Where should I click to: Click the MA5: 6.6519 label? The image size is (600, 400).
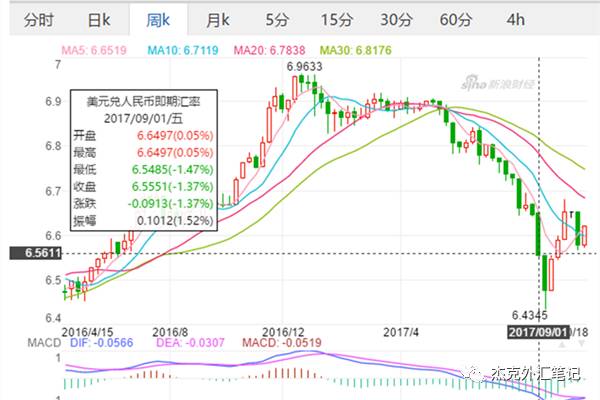[94, 50]
